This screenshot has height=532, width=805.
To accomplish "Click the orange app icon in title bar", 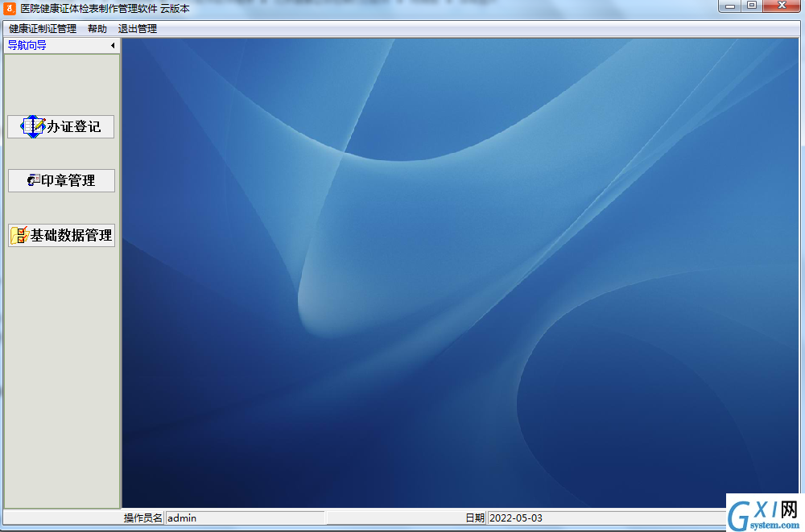I will pyautogui.click(x=10, y=8).
